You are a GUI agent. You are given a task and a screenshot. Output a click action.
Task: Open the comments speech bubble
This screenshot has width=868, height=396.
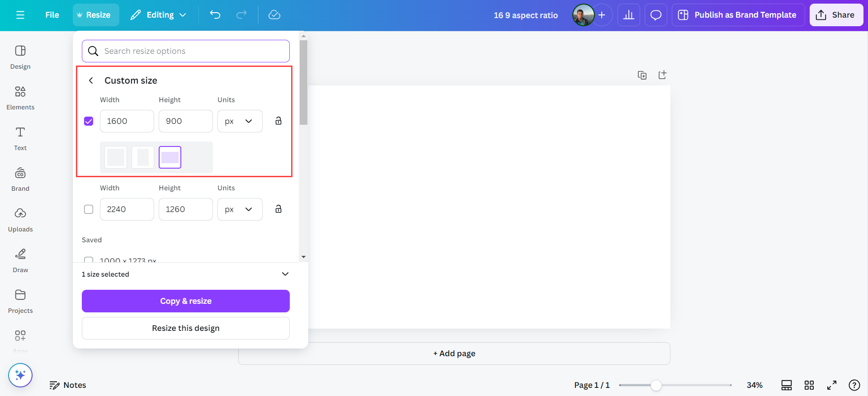click(656, 15)
